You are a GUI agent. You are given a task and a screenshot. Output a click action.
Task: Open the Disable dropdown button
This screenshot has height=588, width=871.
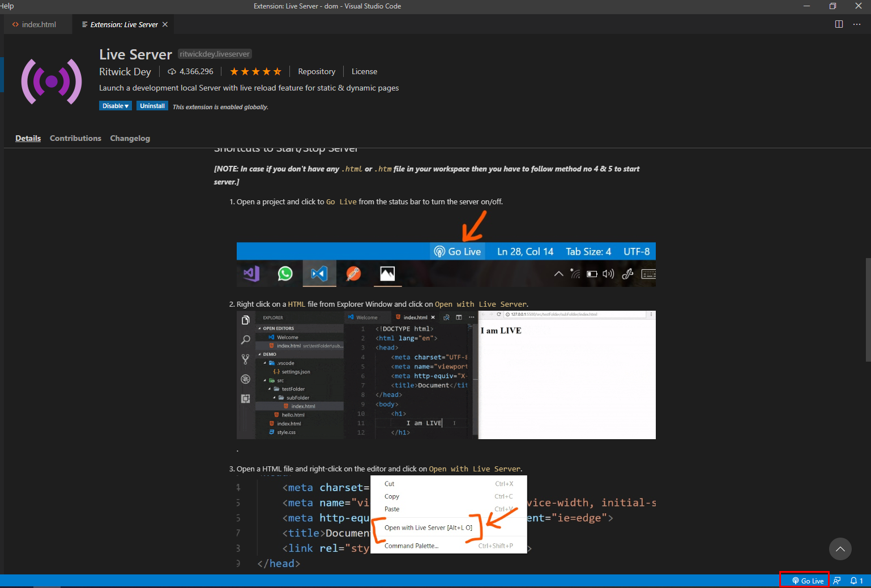click(x=116, y=106)
